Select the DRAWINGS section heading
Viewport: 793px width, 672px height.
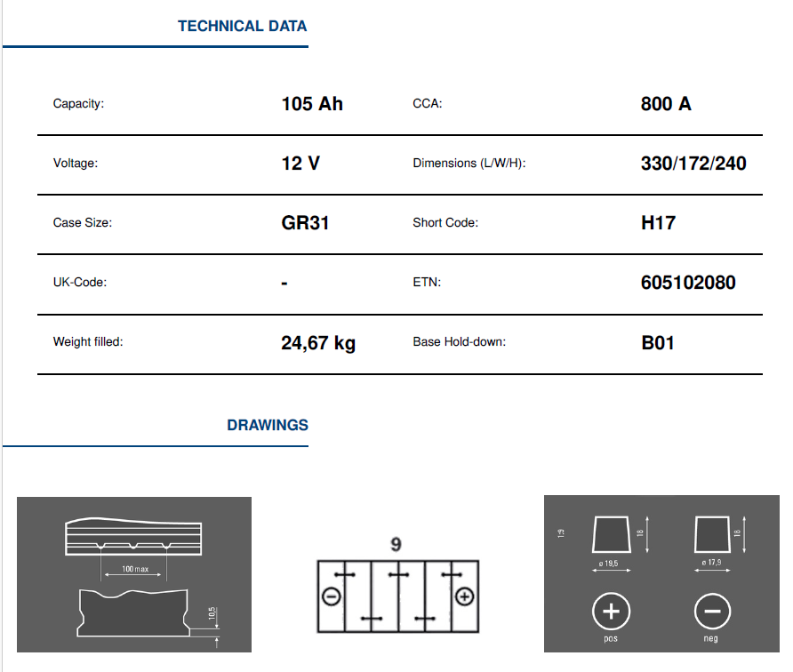point(268,425)
